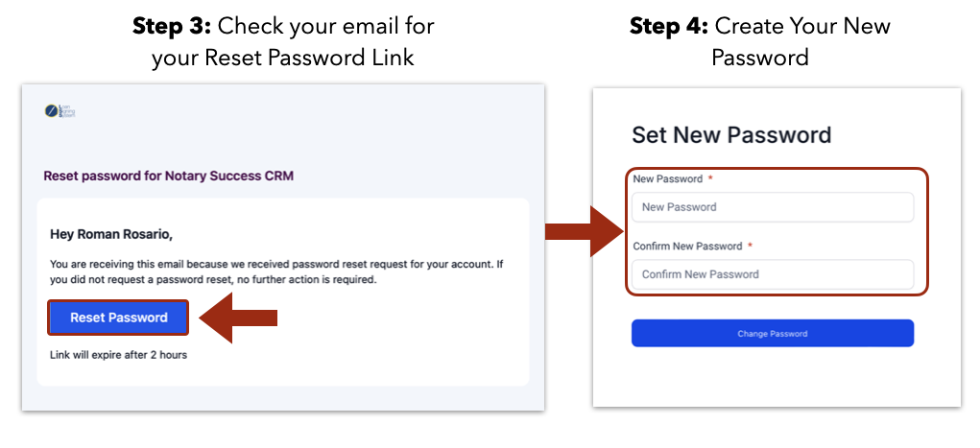
Task: Click the 'Reset password for Notary Success CRM' title
Action: pos(168,177)
